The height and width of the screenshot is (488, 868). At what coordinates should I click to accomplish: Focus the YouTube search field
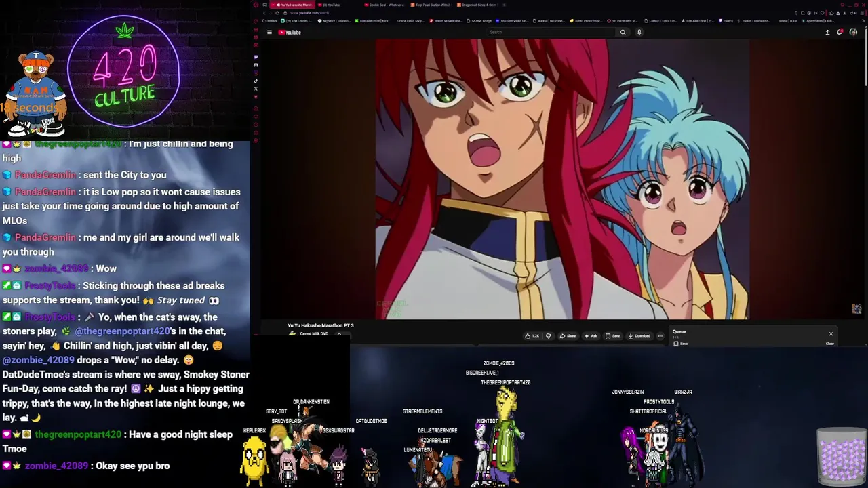click(551, 32)
